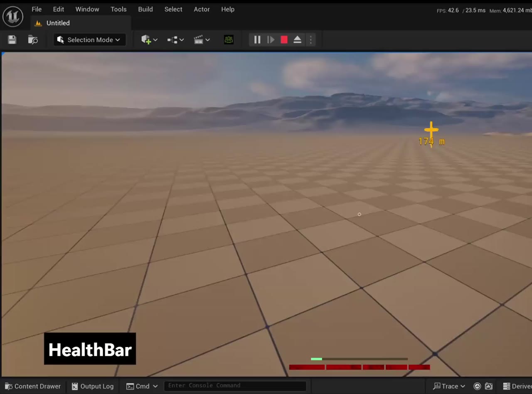This screenshot has width=532, height=394.
Task: Open play options three-dot menu
Action: pos(310,40)
